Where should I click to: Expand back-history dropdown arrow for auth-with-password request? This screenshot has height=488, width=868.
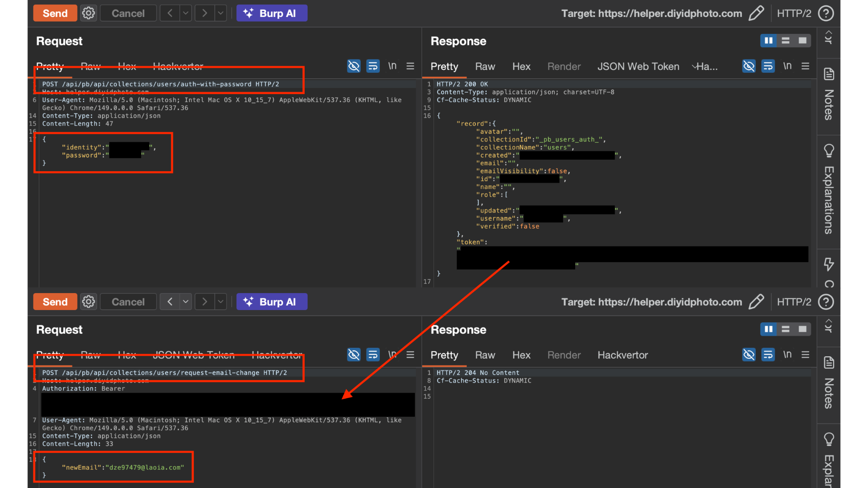tap(186, 13)
